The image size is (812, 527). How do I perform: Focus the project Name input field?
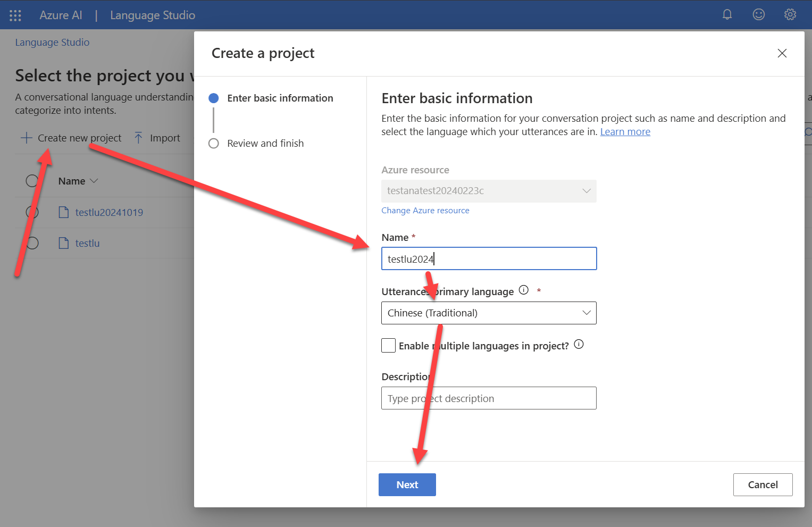(489, 258)
